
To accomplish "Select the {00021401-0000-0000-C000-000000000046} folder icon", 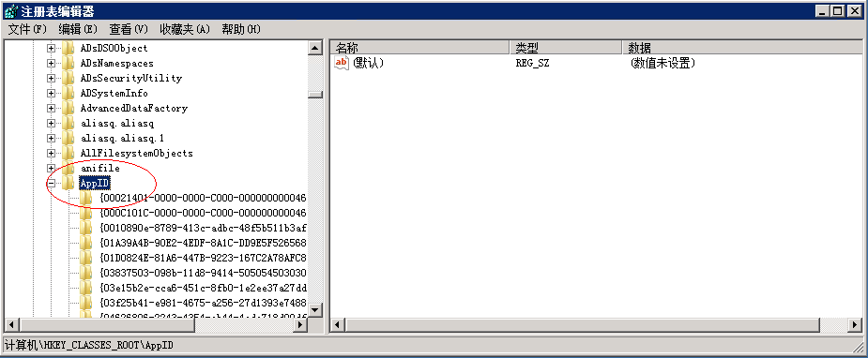I will point(85,198).
